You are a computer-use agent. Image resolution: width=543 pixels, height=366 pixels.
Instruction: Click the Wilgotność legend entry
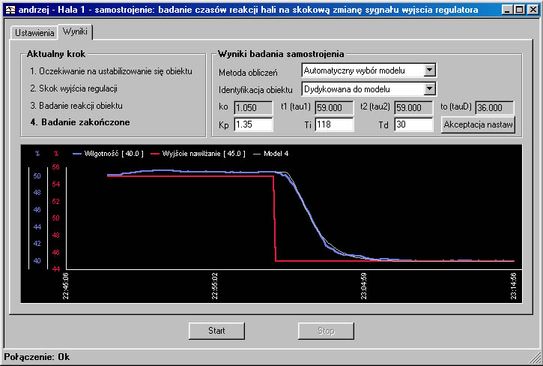pos(108,154)
